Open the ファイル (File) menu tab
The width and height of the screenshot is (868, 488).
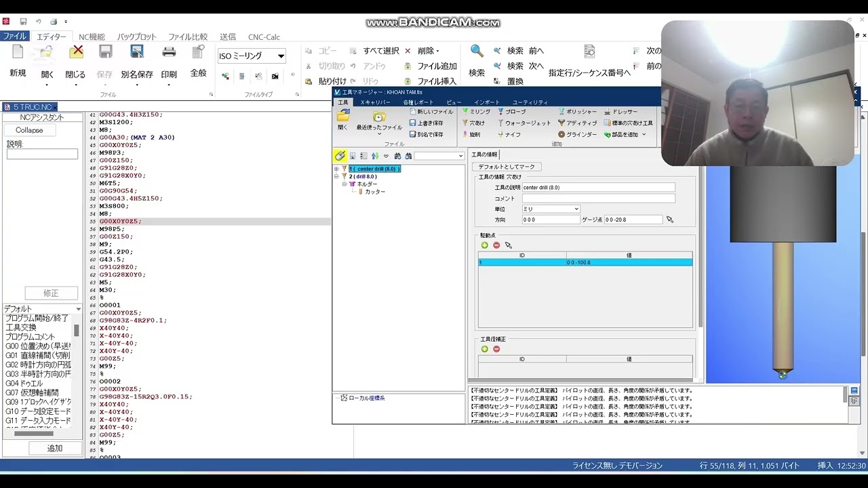point(14,37)
